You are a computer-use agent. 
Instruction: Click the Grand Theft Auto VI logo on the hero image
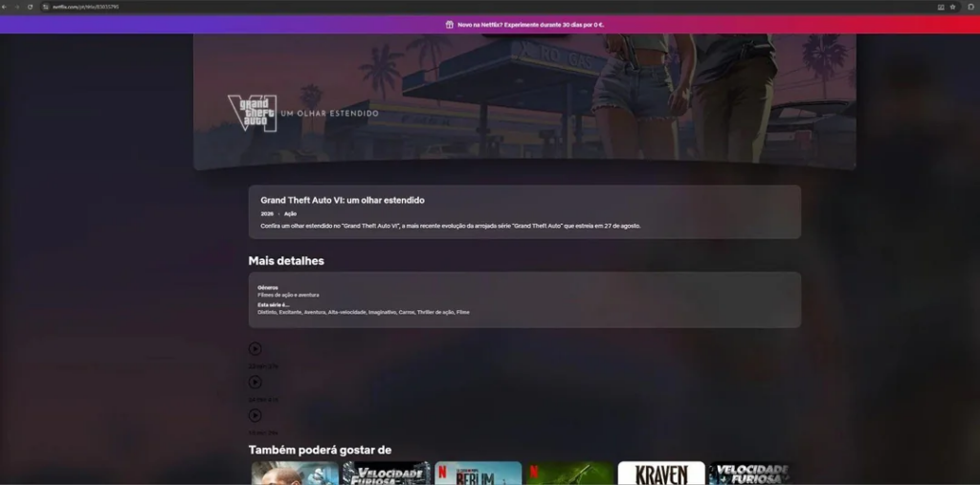click(253, 113)
